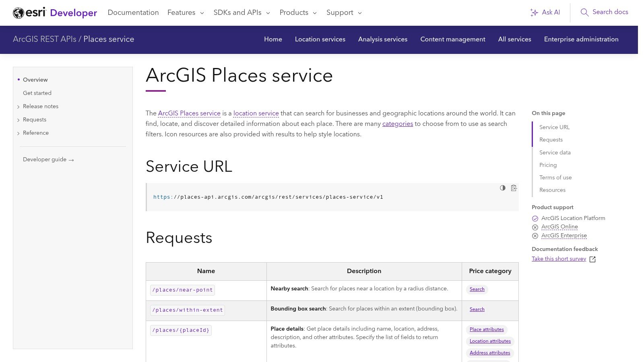The image size is (644, 362).
Task: Follow the ArcGIS Places service link
Action: tap(189, 113)
